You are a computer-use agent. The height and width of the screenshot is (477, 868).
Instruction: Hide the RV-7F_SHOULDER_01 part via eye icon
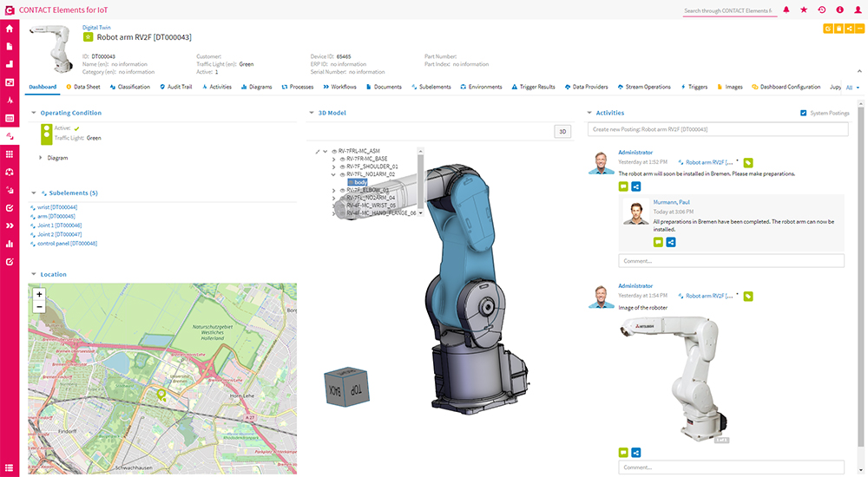point(343,167)
